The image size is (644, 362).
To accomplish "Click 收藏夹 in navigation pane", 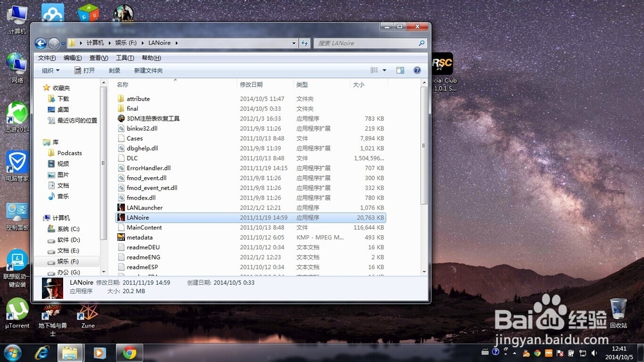I will [x=61, y=88].
